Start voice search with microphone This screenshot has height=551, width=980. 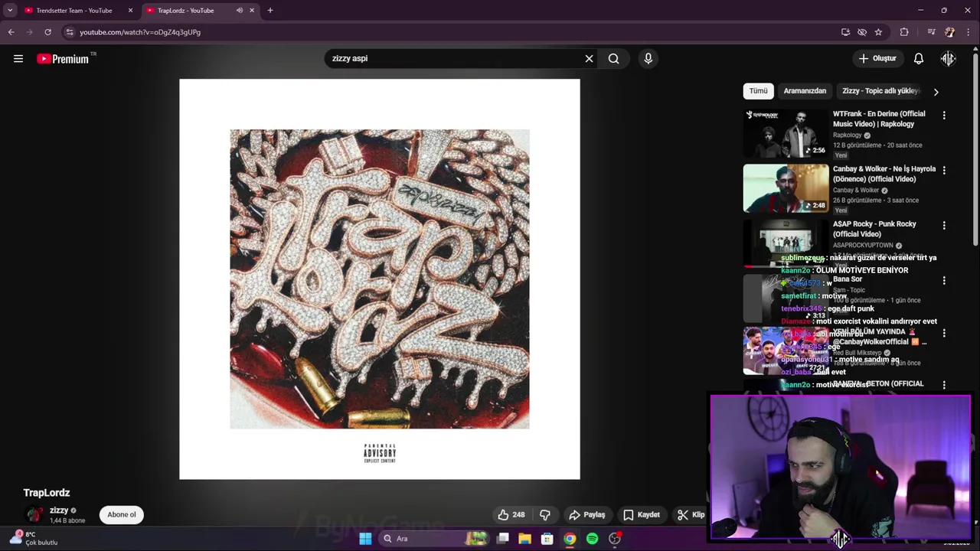648,59
